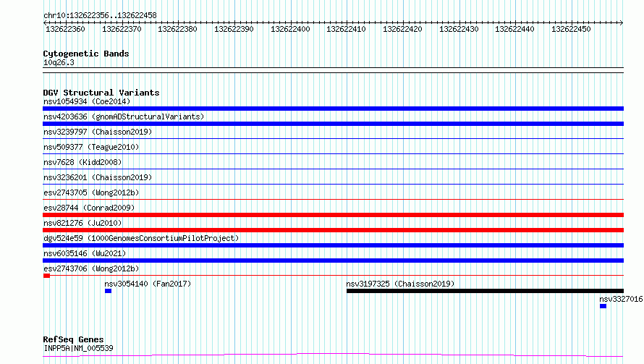Open variant nsv3054140 (Fan2017) label
This screenshot has width=644, height=364.
click(148, 284)
